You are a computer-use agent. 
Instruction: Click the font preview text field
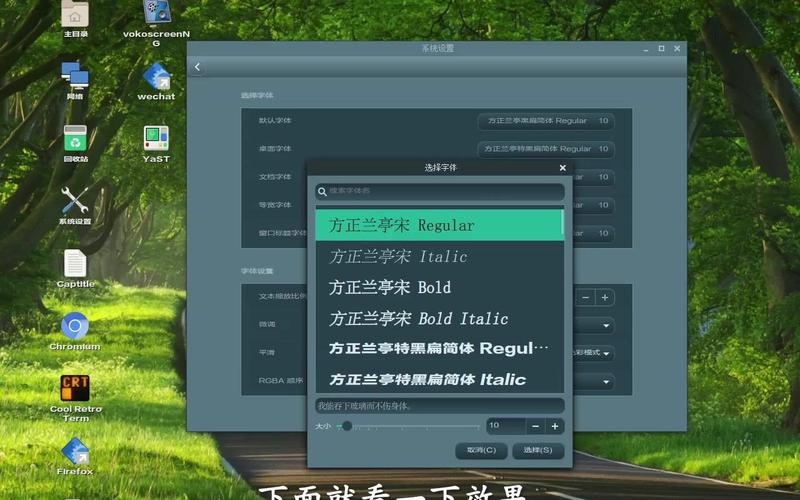click(440, 406)
